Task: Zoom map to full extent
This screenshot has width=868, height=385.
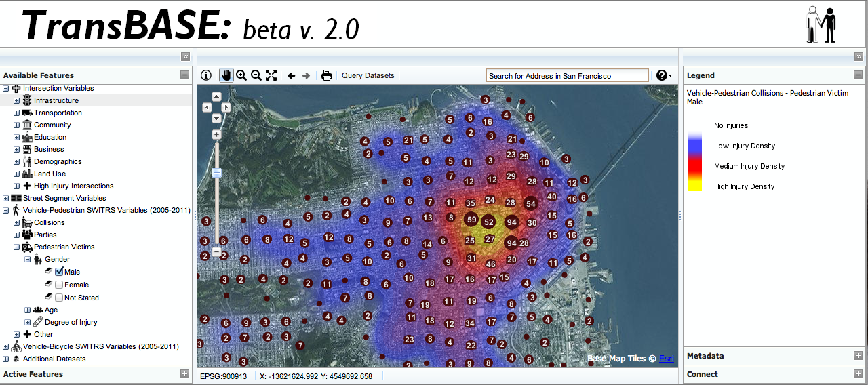Action: click(271, 75)
